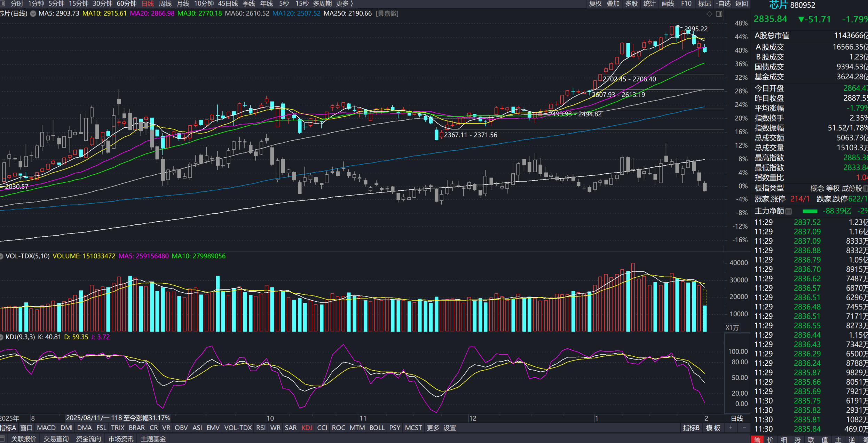The height and width of the screenshot is (443, 868).
Task: Toggle 叠加 overlay option
Action: coord(613,4)
